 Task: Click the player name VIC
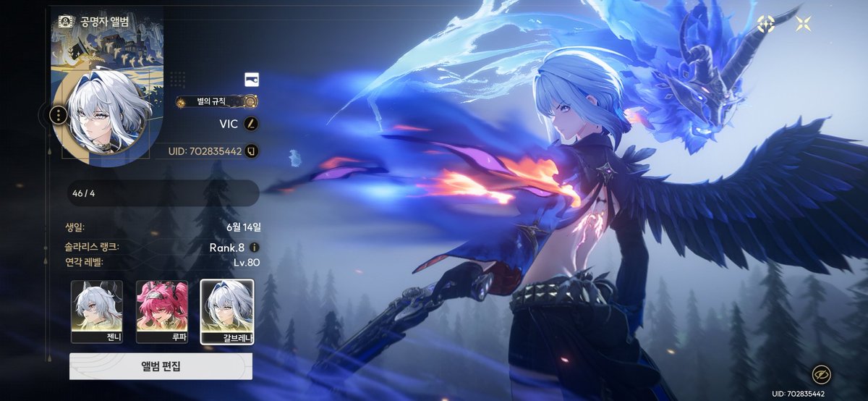(229, 124)
